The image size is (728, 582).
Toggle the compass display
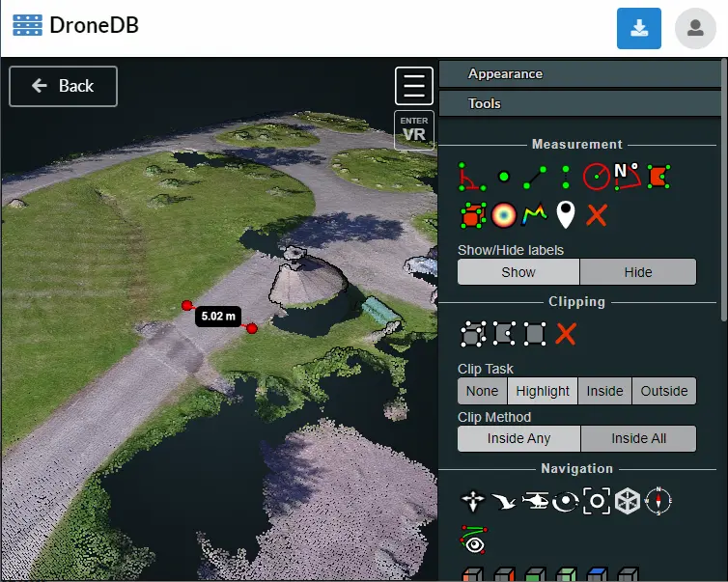[658, 501]
